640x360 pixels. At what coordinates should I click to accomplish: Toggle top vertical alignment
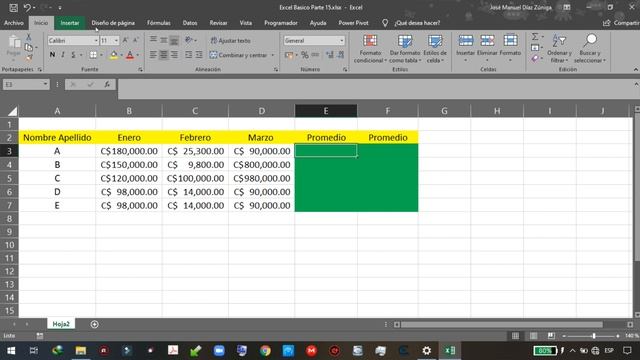tap(153, 40)
